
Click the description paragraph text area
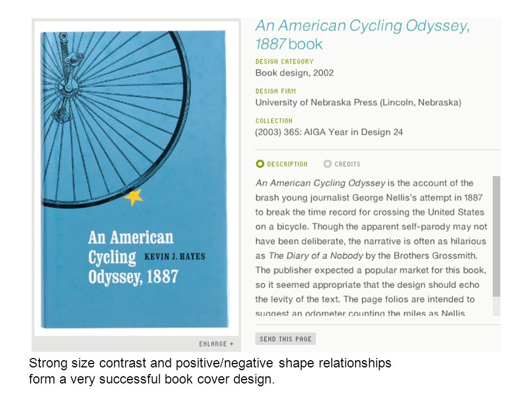[371, 248]
